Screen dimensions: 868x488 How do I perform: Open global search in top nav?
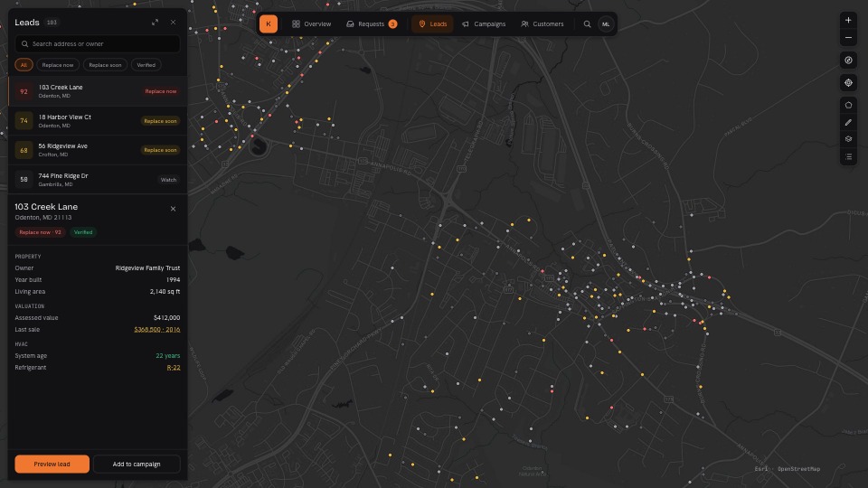pyautogui.click(x=587, y=24)
